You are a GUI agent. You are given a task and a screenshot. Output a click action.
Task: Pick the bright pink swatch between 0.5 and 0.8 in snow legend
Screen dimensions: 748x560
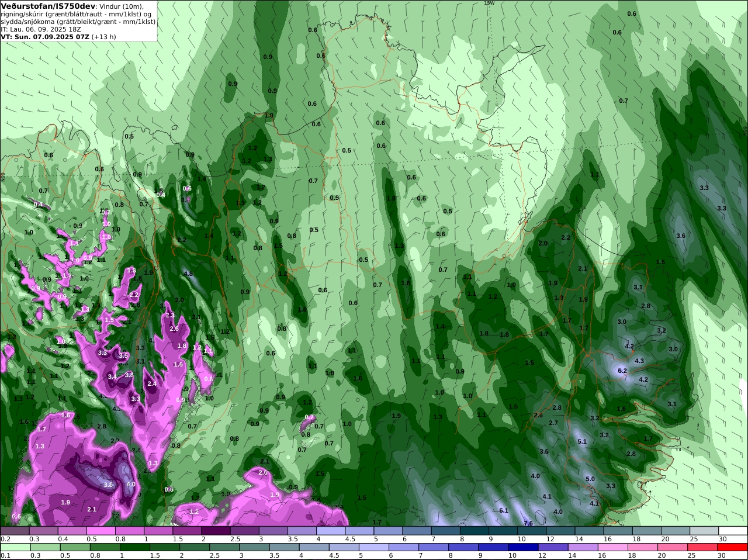(x=101, y=531)
